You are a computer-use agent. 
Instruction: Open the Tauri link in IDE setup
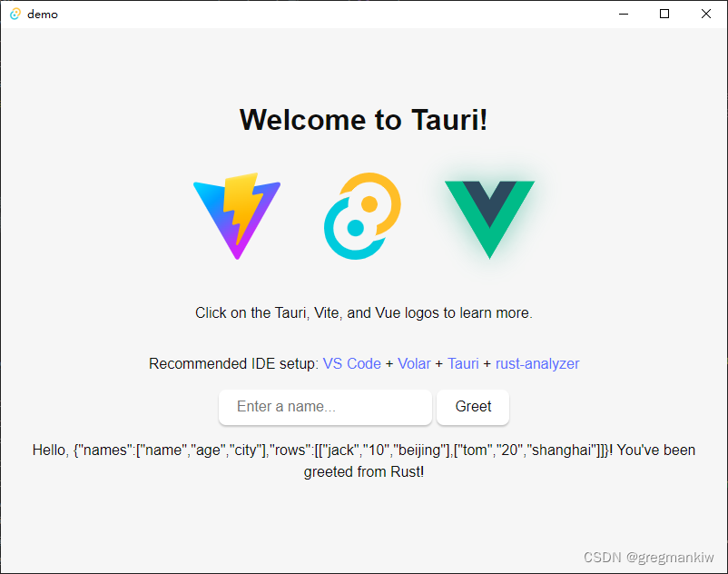(x=463, y=363)
